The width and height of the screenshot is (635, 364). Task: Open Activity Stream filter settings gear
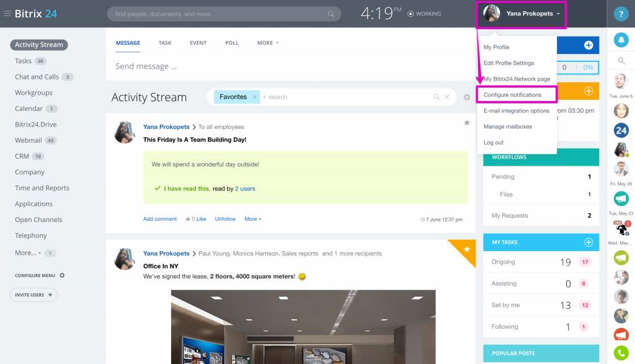point(467,97)
